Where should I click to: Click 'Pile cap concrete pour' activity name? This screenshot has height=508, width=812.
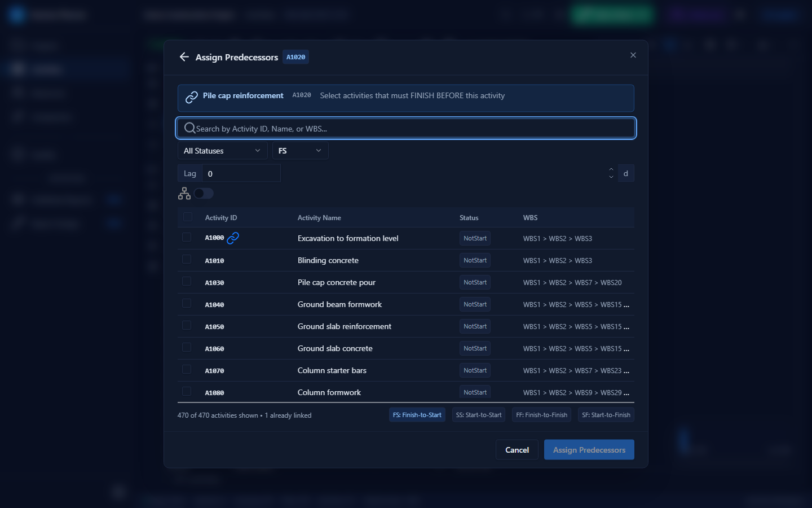[x=337, y=282]
